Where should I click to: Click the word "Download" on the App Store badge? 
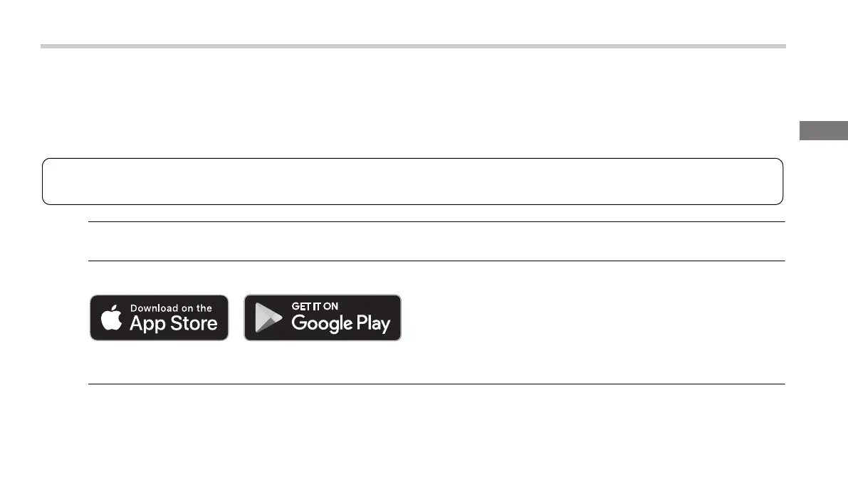tap(154, 308)
